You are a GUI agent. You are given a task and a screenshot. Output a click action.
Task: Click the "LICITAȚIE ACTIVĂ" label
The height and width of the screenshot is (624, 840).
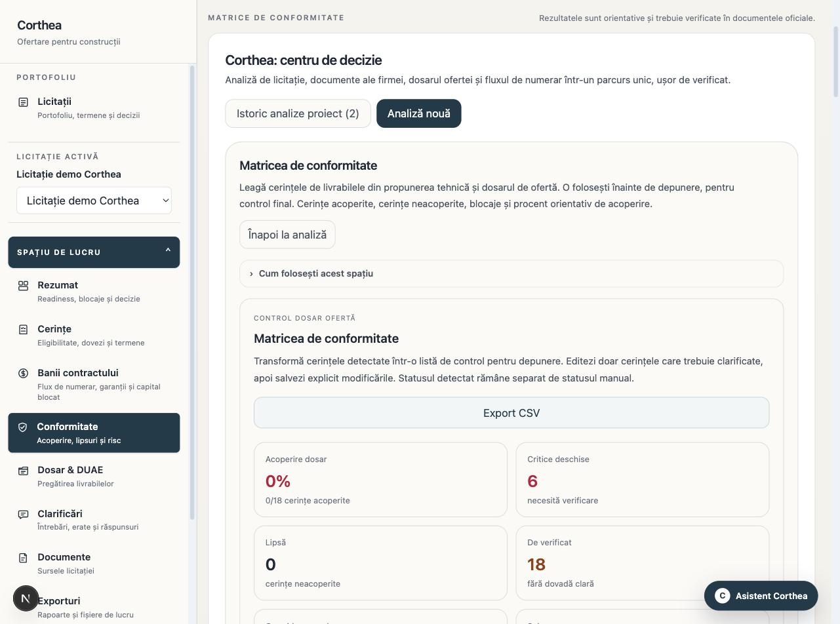[58, 157]
